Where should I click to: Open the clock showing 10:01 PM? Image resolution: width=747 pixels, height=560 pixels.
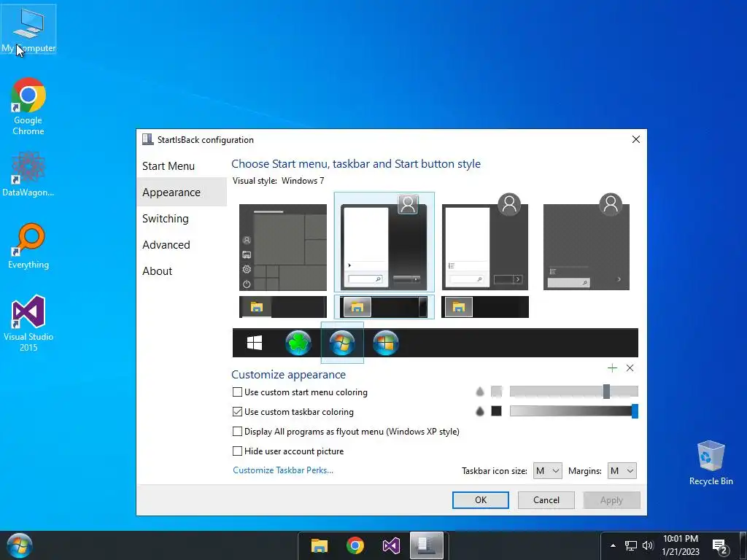(x=681, y=545)
